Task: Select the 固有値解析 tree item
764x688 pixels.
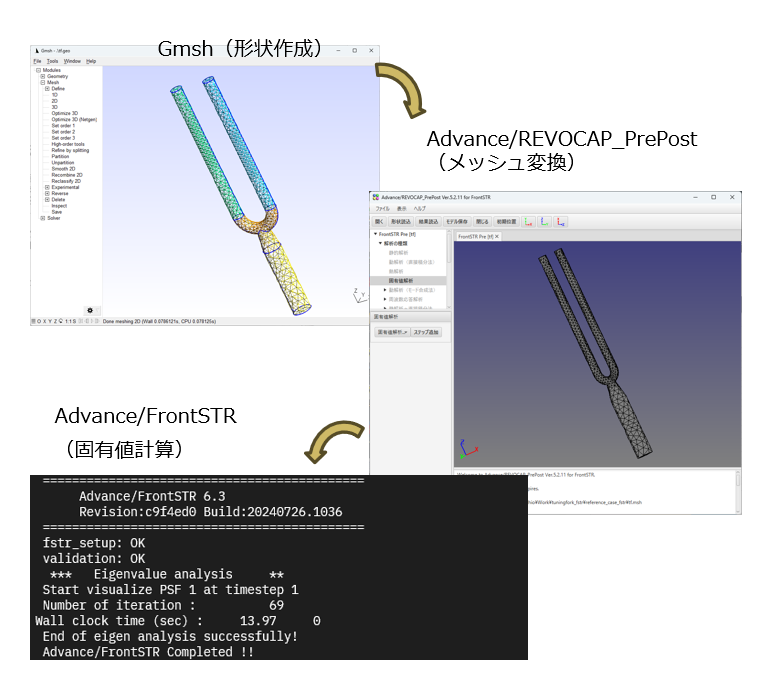Action: (401, 281)
